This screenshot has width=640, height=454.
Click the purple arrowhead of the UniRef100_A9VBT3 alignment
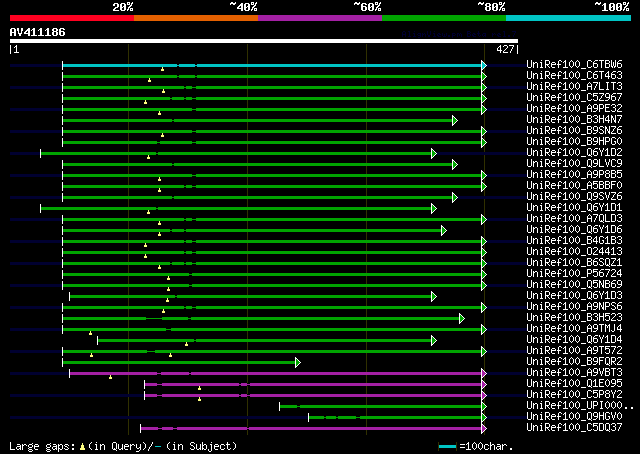(x=484, y=374)
